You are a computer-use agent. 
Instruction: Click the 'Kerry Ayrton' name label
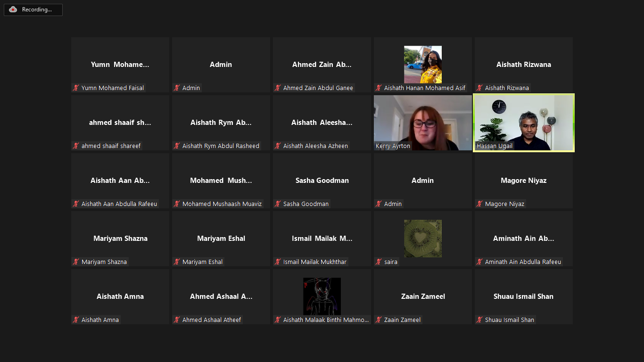point(393,146)
